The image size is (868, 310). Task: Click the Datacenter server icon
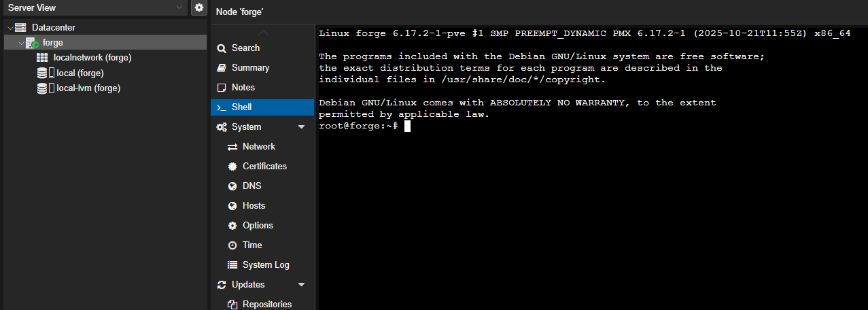pos(20,28)
